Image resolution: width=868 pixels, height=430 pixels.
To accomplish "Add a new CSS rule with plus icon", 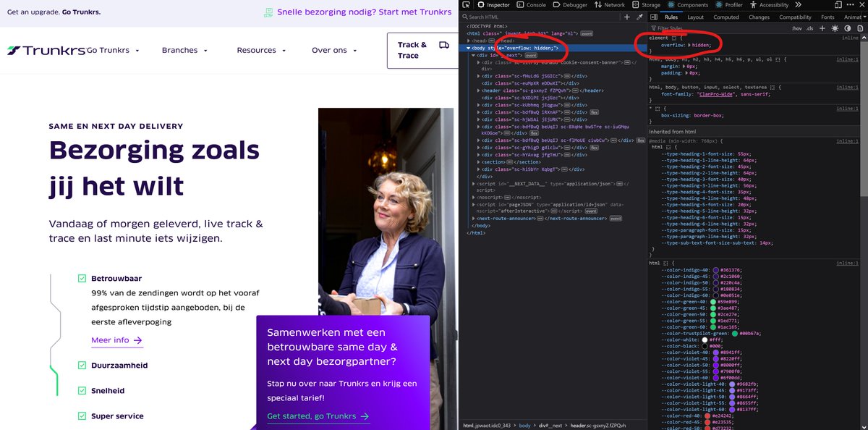I will point(822,28).
